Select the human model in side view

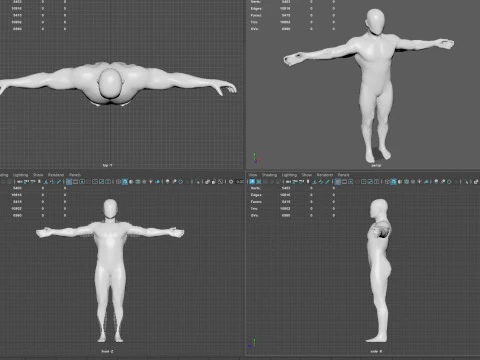[x=379, y=267]
